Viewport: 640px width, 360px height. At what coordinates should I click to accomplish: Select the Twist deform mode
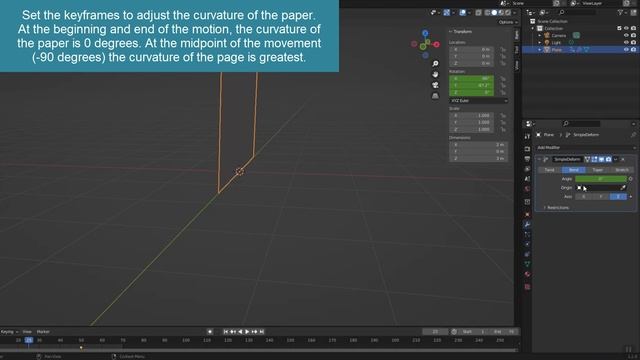(549, 170)
